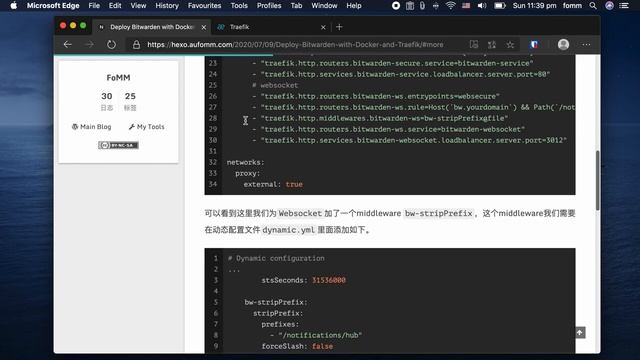Click inline code "Websocket" in paragraph

[300, 213]
